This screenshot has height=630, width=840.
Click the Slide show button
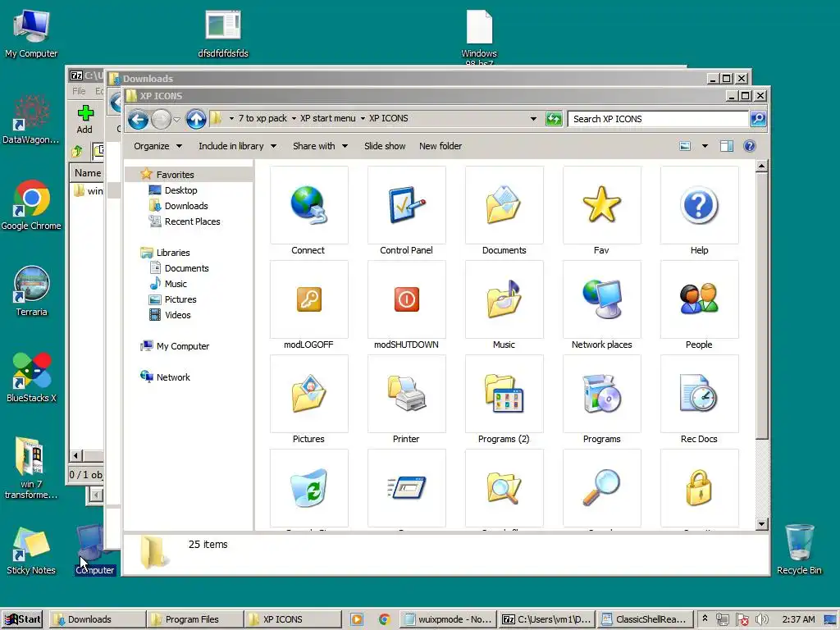[385, 146]
